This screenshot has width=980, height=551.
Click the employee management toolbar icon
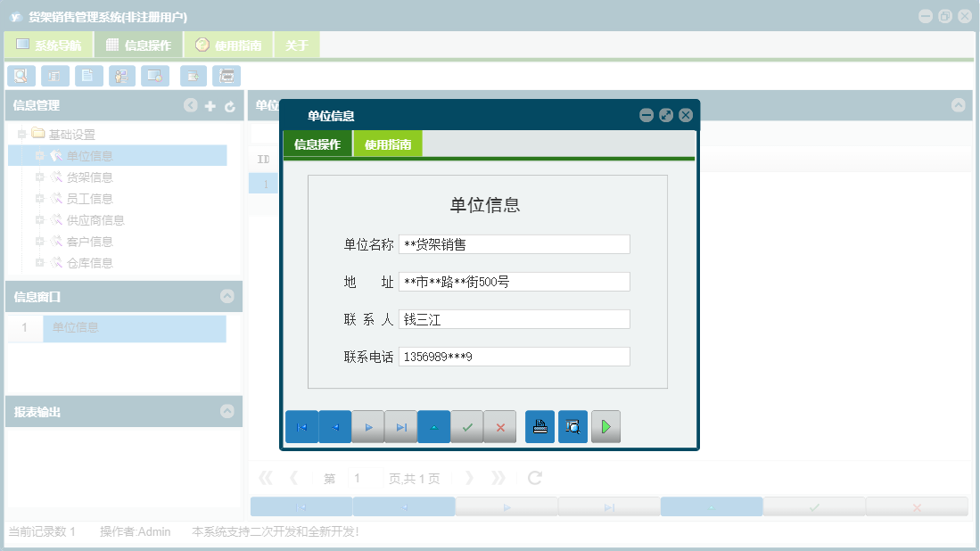pyautogui.click(x=121, y=76)
